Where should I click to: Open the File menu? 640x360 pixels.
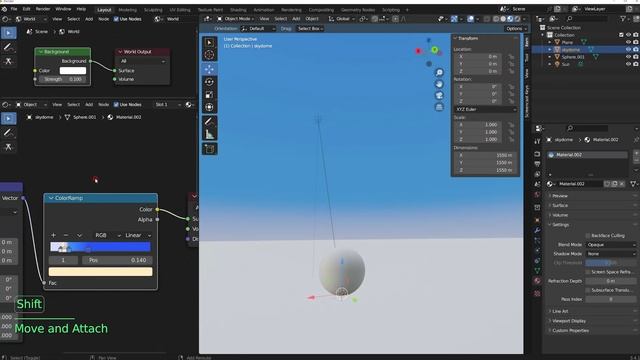(x=14, y=9)
